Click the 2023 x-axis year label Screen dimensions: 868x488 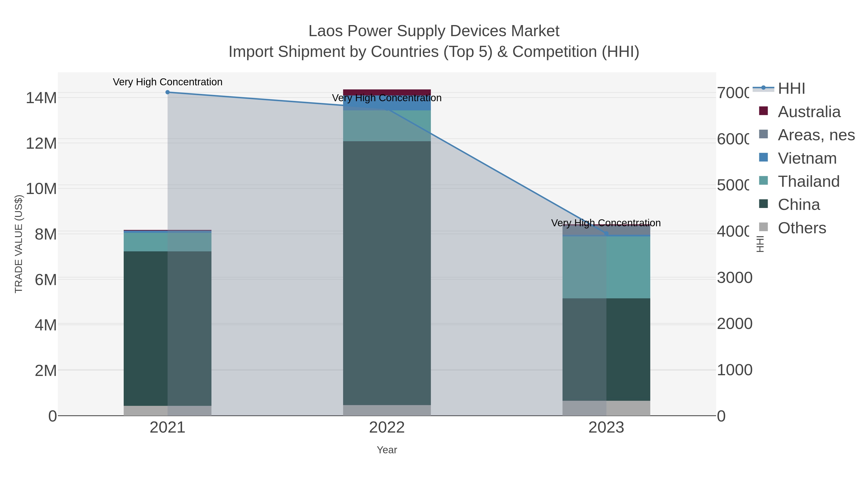point(606,428)
